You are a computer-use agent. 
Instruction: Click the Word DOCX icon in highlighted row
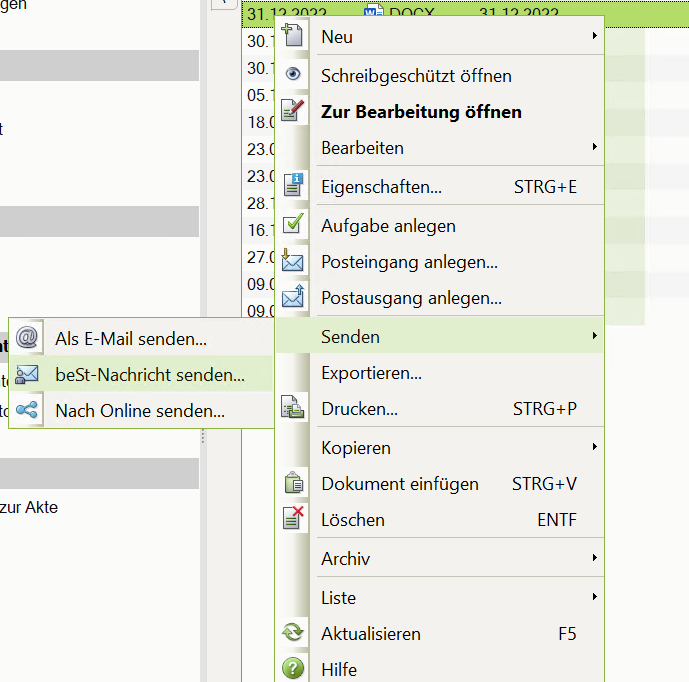374,11
